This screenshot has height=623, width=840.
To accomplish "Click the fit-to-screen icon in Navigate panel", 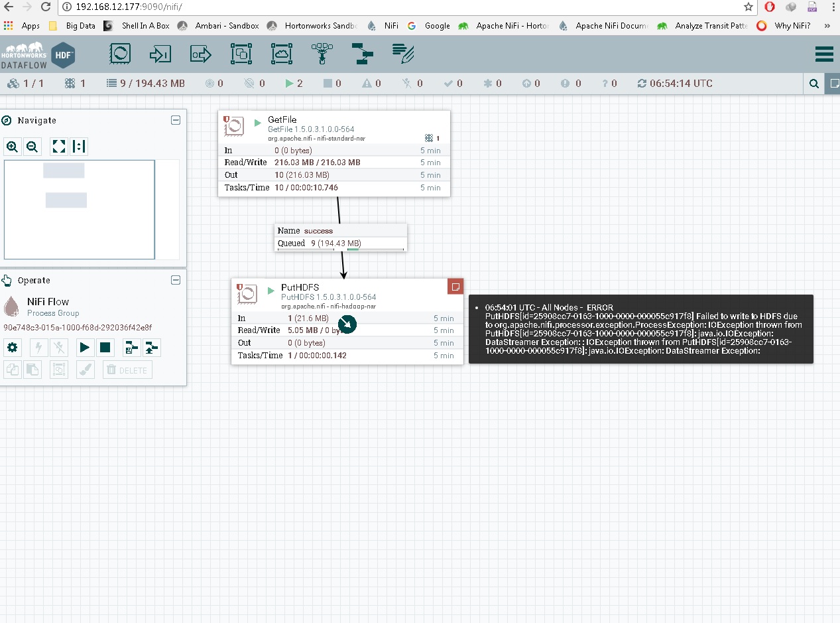I will coord(58,146).
